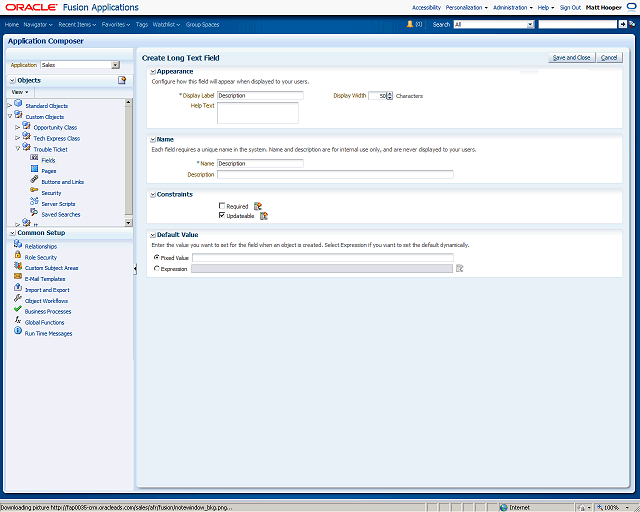This screenshot has width=640, height=512.
Task: Click the Cancel button
Action: tap(609, 58)
